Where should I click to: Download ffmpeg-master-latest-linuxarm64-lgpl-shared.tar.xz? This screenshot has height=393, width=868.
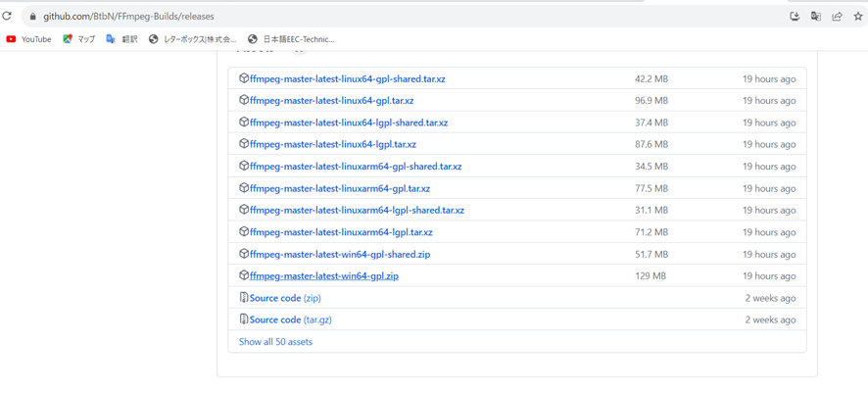(x=357, y=211)
